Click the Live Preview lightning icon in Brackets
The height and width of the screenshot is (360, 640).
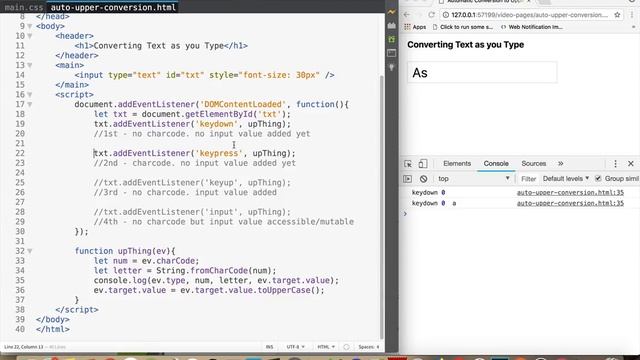[392, 12]
